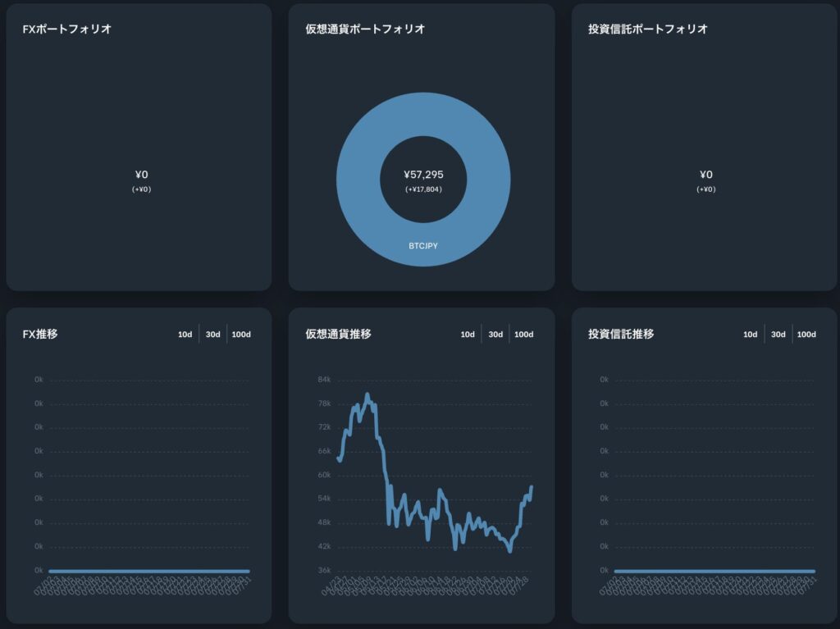The width and height of the screenshot is (840, 629).
Task: Click the ¥57,295 total in donut center
Action: click(x=423, y=175)
